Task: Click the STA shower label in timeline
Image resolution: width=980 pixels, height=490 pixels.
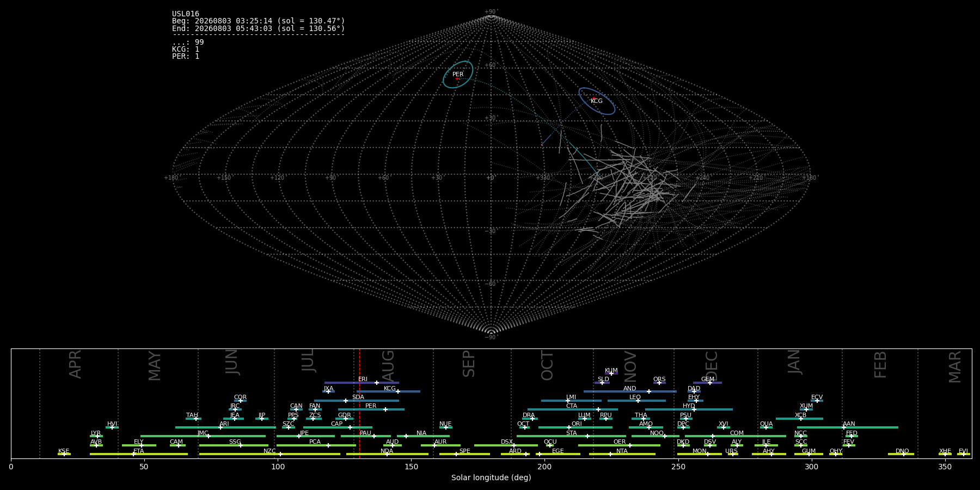Action: pos(571,433)
